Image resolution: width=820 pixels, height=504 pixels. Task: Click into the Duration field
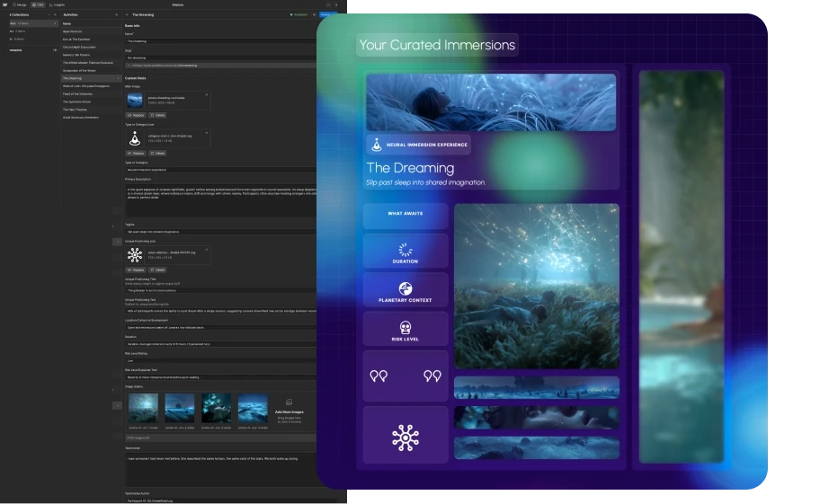pos(220,344)
